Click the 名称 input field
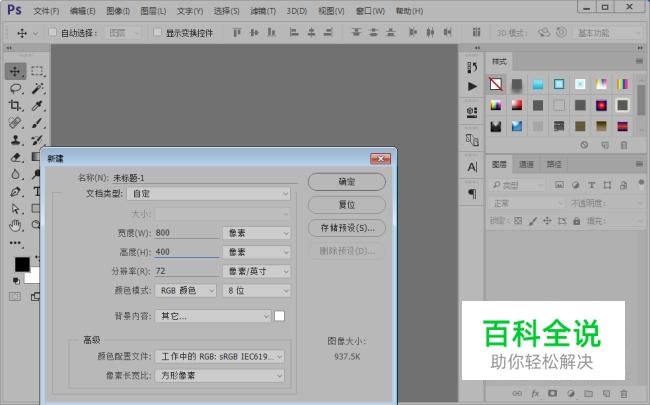Viewport: 650px width, 405px height. [204, 178]
